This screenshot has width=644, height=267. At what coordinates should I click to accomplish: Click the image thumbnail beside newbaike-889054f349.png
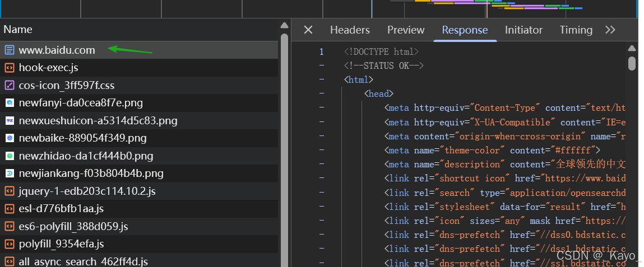coord(10,138)
